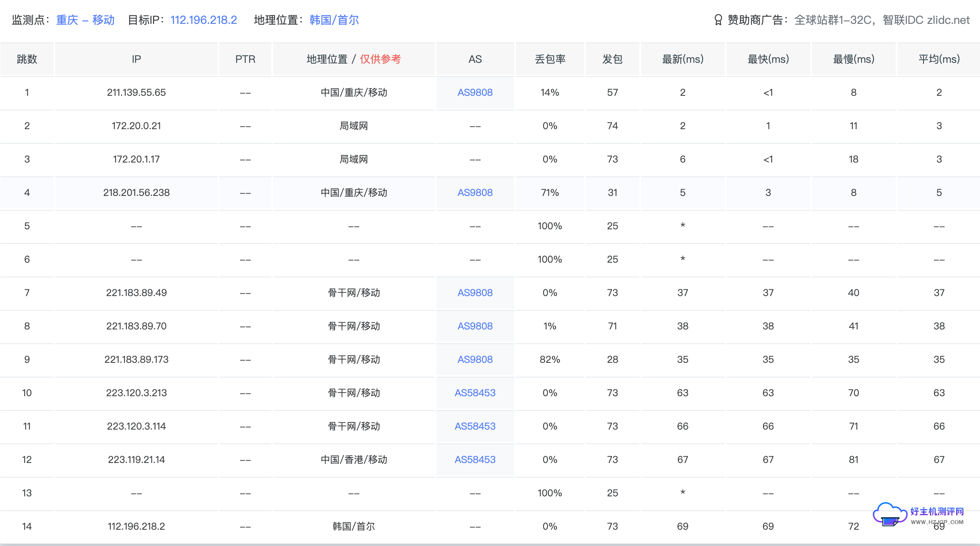Open AS9808 link in hop 1 row

coord(475,93)
